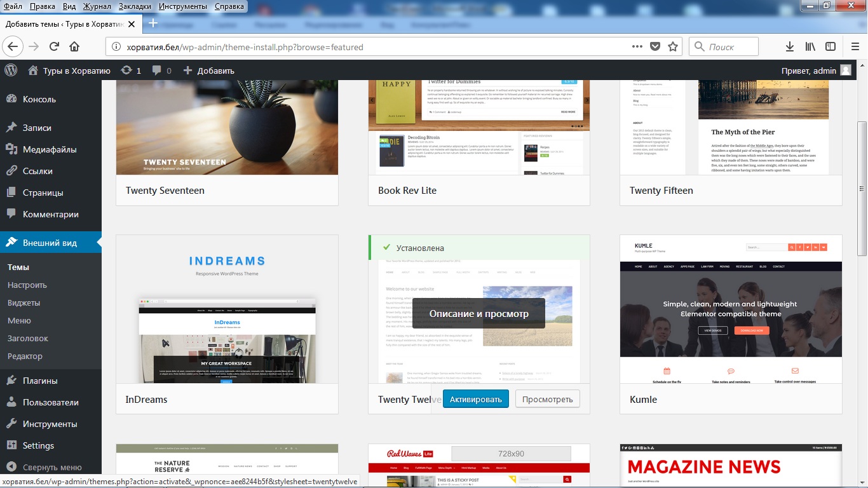Click the page vertical scrollbar thumb

[x=862, y=187]
